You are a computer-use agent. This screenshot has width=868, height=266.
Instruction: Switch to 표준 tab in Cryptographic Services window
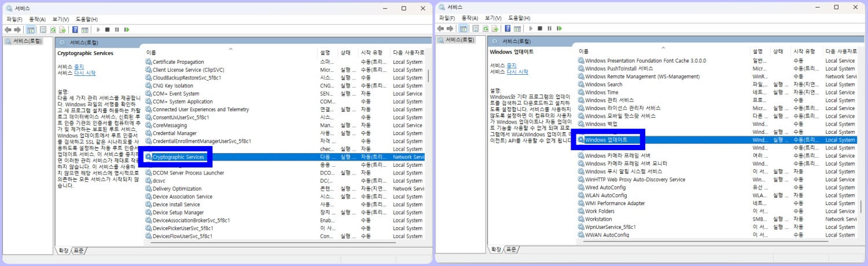(79, 250)
